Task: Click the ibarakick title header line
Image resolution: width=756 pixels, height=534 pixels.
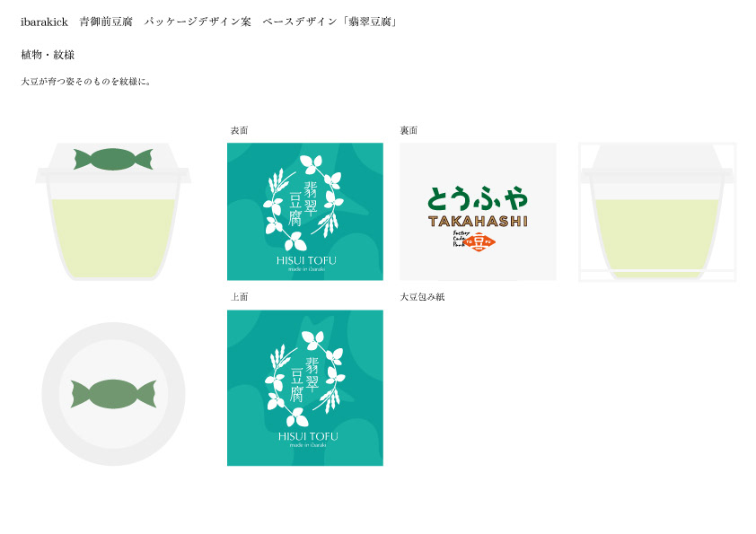Action: [x=209, y=22]
